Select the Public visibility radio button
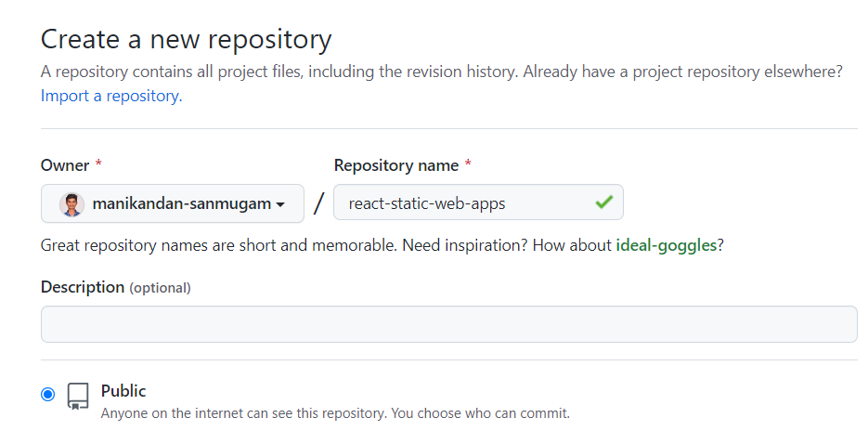Screen dimensions: 868x431 tap(48, 395)
